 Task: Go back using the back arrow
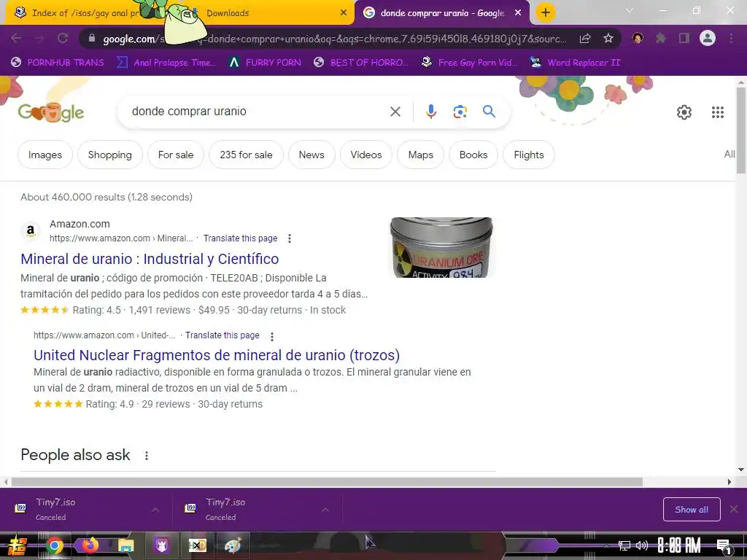(x=16, y=39)
